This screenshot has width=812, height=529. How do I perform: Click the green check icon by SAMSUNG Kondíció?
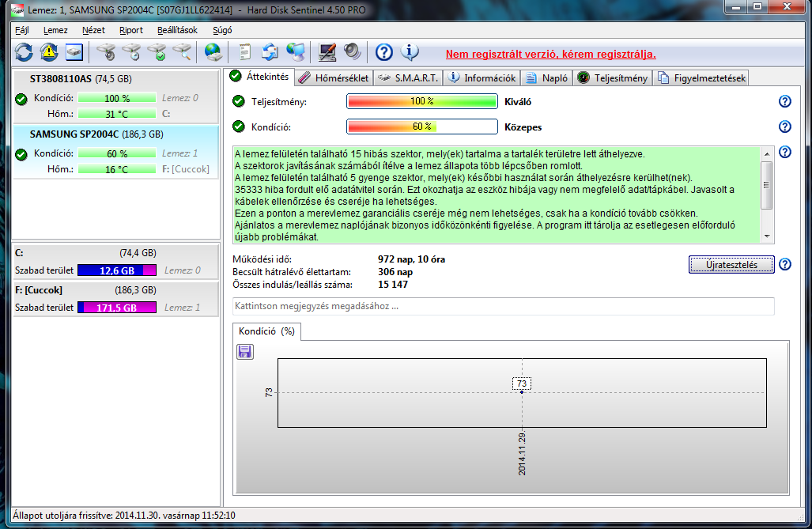point(21,154)
